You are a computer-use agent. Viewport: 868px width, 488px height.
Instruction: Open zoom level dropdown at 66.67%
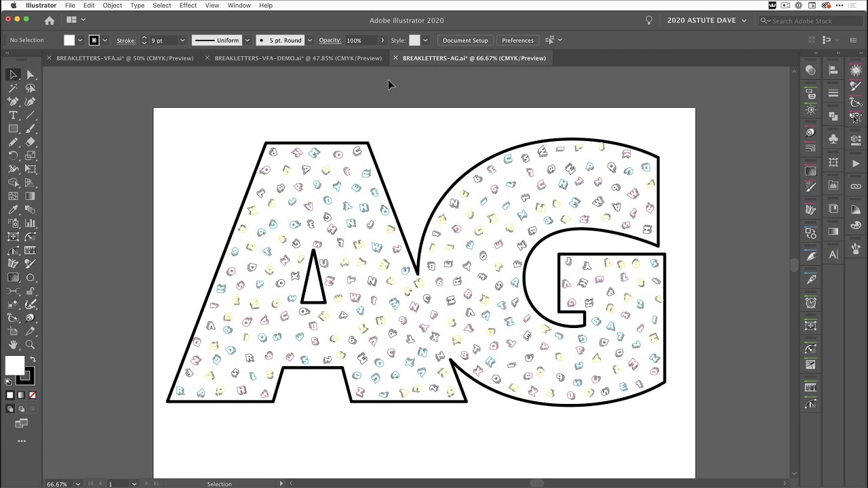click(x=79, y=484)
